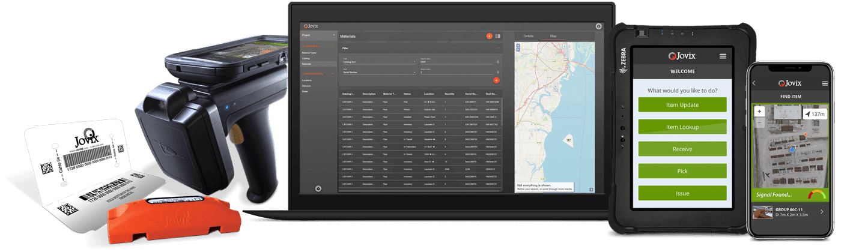Open the Serial Number field dropdown
This screenshot has width=868, height=252.
pos(414,72)
